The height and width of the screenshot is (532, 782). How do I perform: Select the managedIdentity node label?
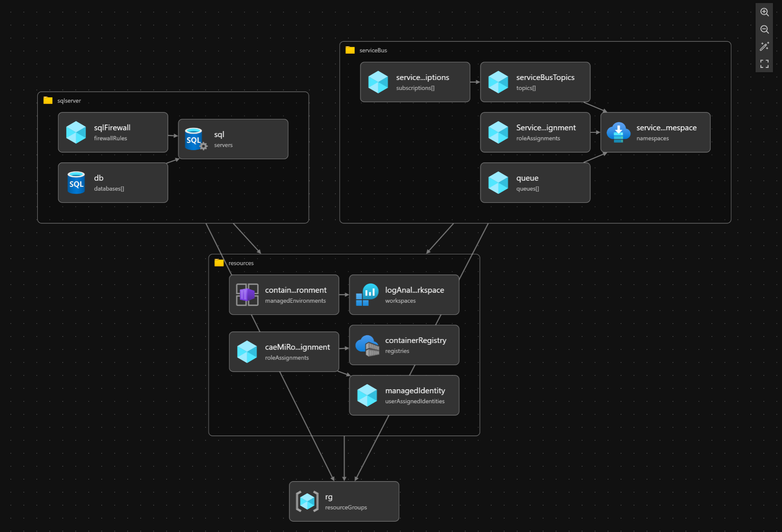tap(415, 391)
